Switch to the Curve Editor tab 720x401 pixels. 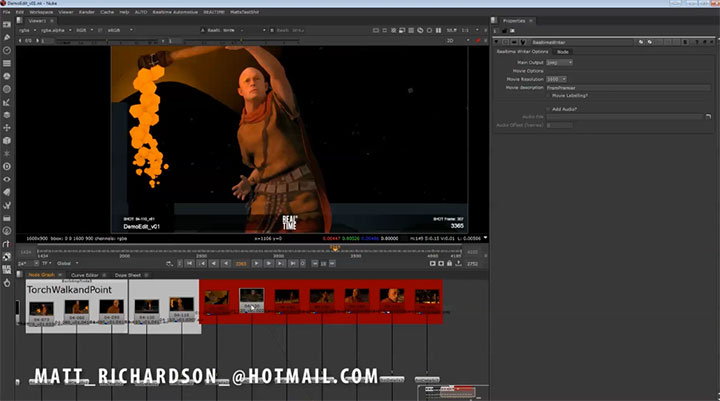84,275
